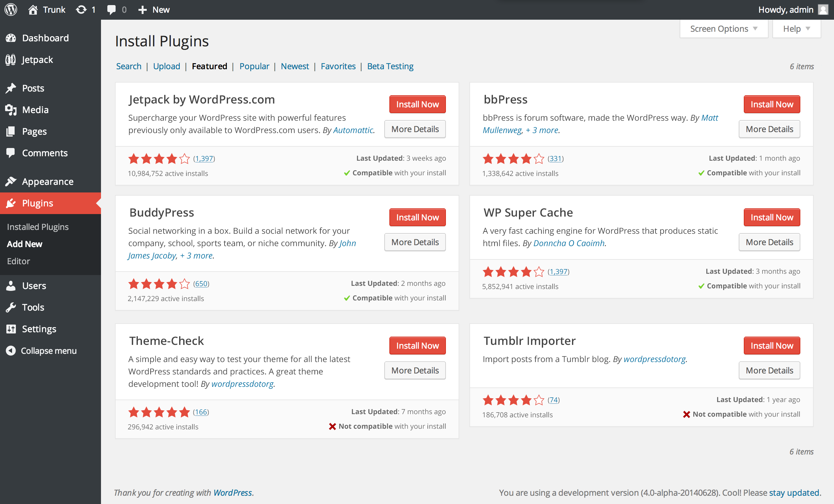Click the Favorites link filter
Screen dimensions: 834x504
point(337,66)
